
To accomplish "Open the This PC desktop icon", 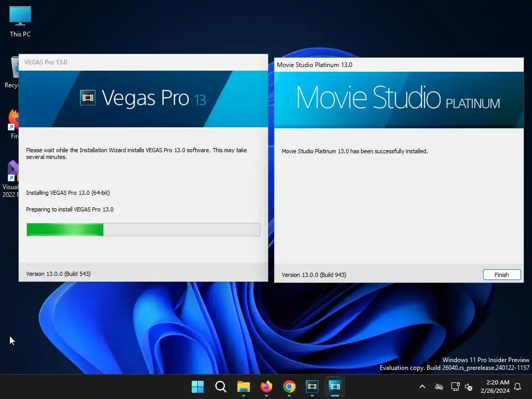I will coord(20,22).
